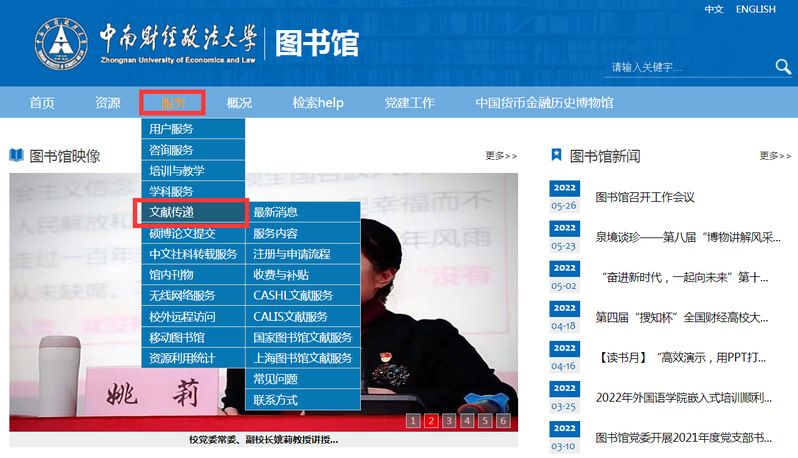
Task: Open the 资源 navigation dropdown
Action: pos(107,102)
